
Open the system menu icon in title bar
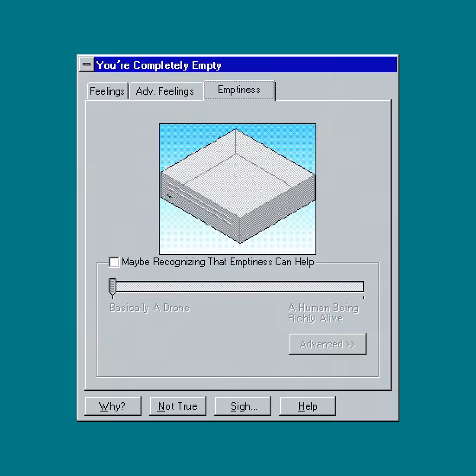[x=87, y=64]
